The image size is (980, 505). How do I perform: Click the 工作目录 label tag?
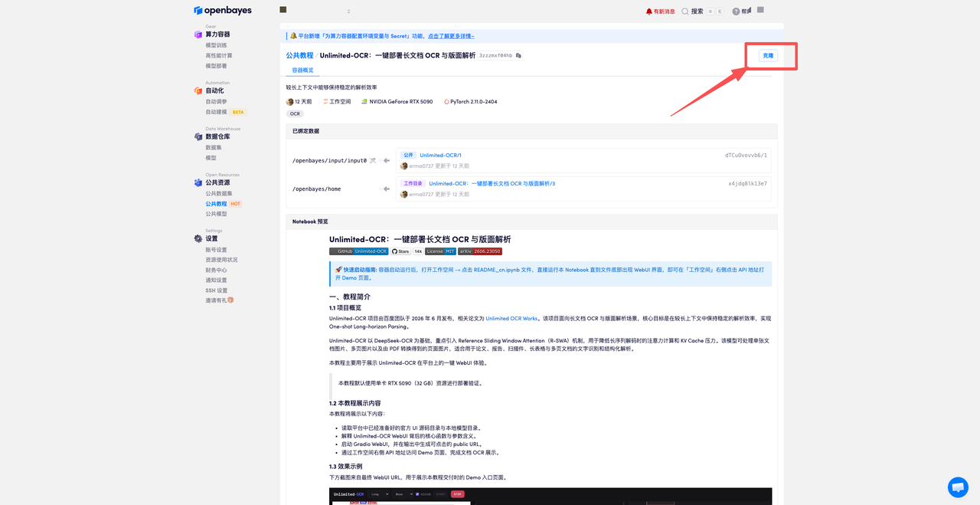pos(413,184)
